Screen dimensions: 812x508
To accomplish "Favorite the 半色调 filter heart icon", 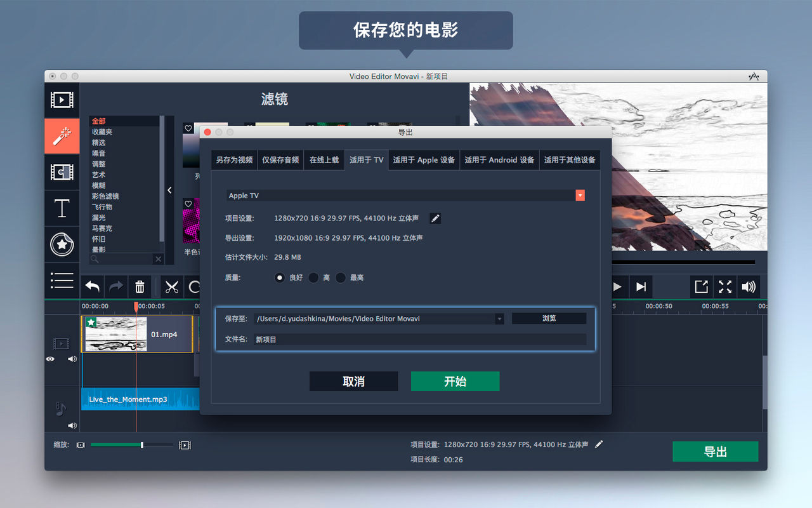I will (x=188, y=204).
